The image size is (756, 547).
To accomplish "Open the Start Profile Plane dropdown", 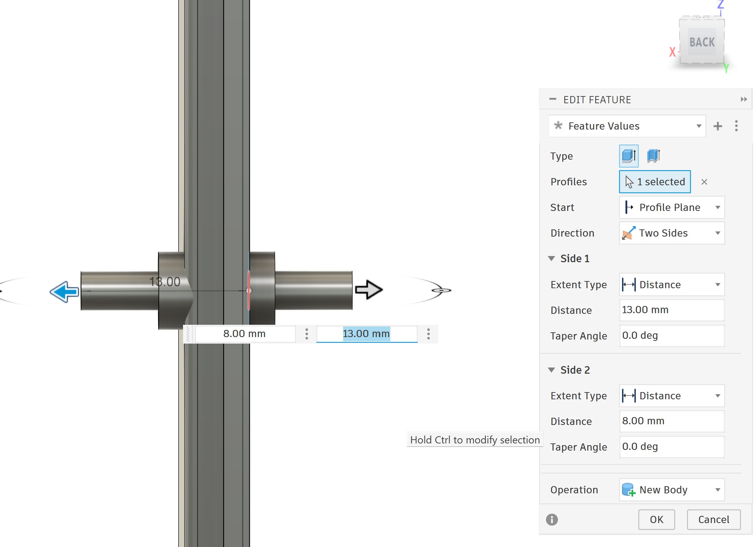I will 672,208.
